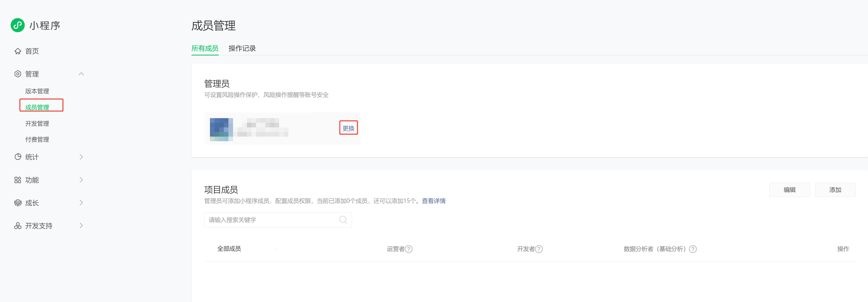This screenshot has height=302, width=868.
Task: Click the icon beside 开发支持
Action: tap(17, 226)
